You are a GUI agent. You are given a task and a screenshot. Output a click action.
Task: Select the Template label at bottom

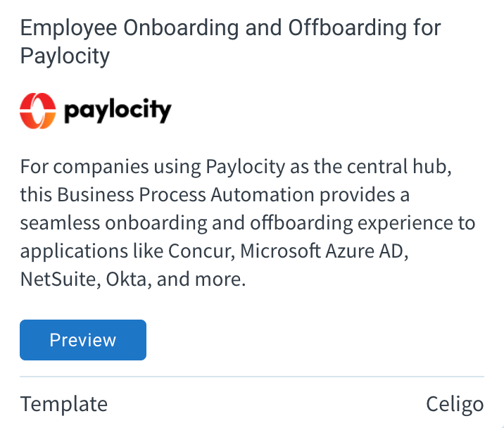click(x=64, y=404)
